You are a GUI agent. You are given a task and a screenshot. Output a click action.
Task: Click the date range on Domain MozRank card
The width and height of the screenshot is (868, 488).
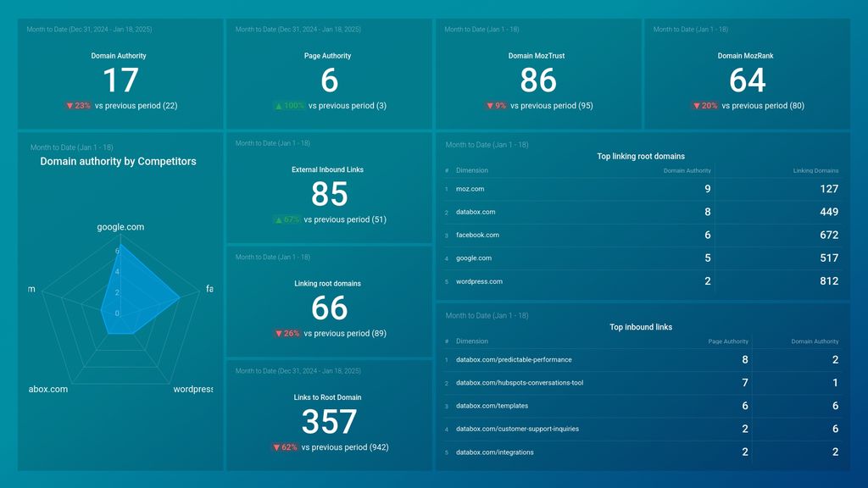click(690, 30)
